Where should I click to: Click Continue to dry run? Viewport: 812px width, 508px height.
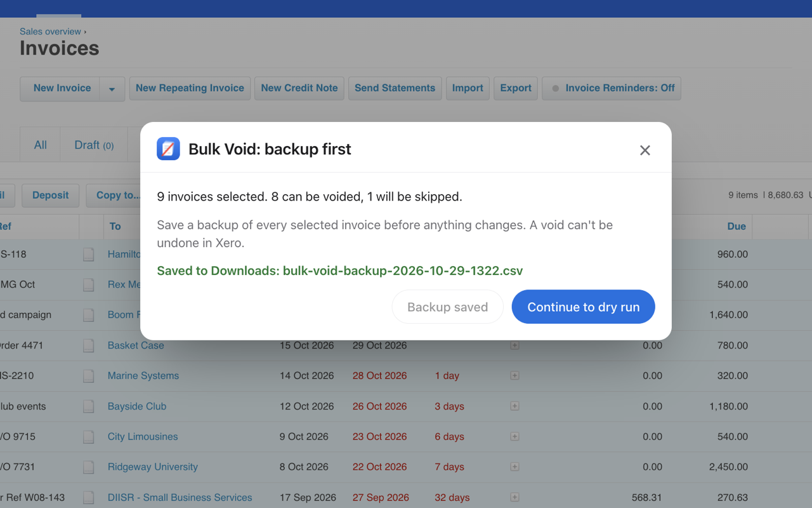point(583,307)
